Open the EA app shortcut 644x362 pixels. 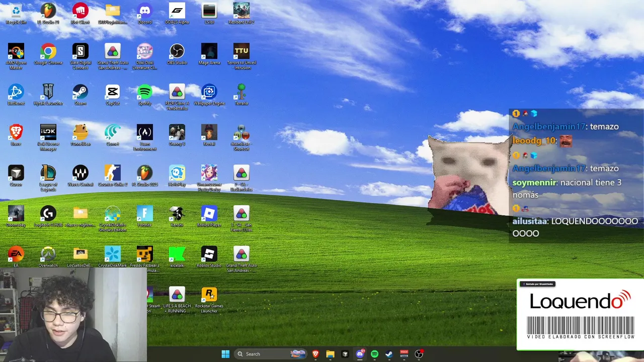[x=16, y=257]
